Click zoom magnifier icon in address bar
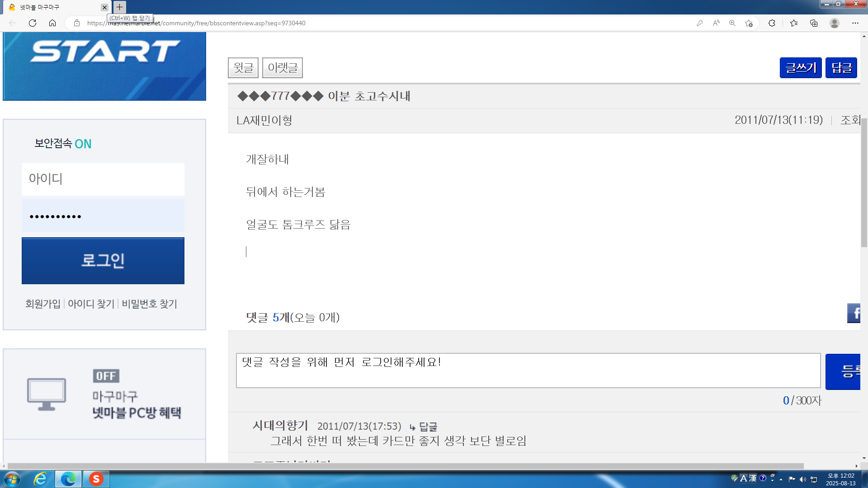Screen dimensions: 868x488 click(x=732, y=23)
